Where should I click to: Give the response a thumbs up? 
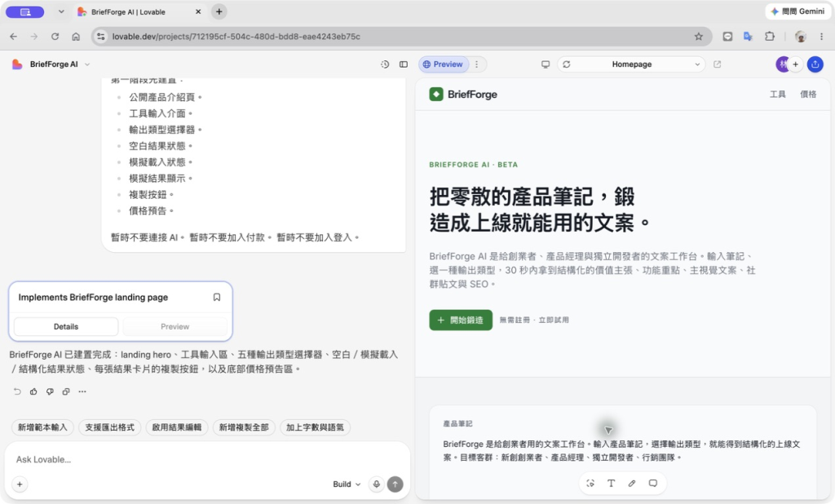coord(33,391)
